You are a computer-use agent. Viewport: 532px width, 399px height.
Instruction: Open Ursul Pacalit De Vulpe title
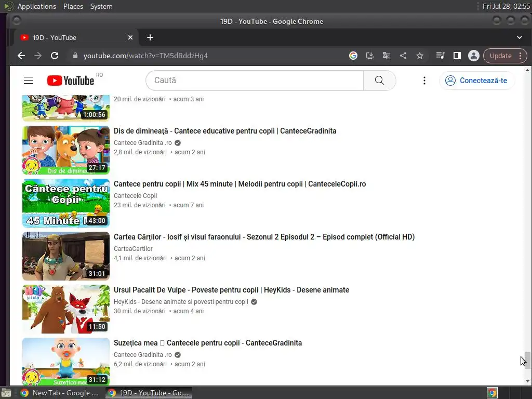tap(231, 290)
